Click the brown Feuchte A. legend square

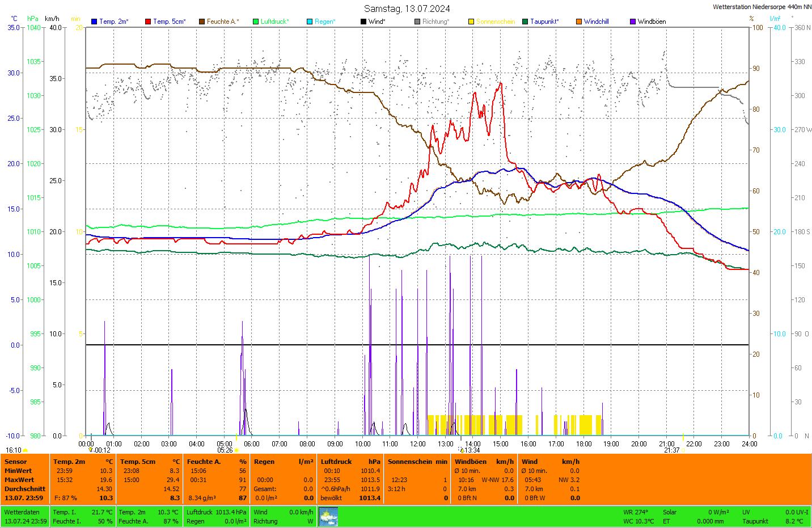tap(202, 22)
